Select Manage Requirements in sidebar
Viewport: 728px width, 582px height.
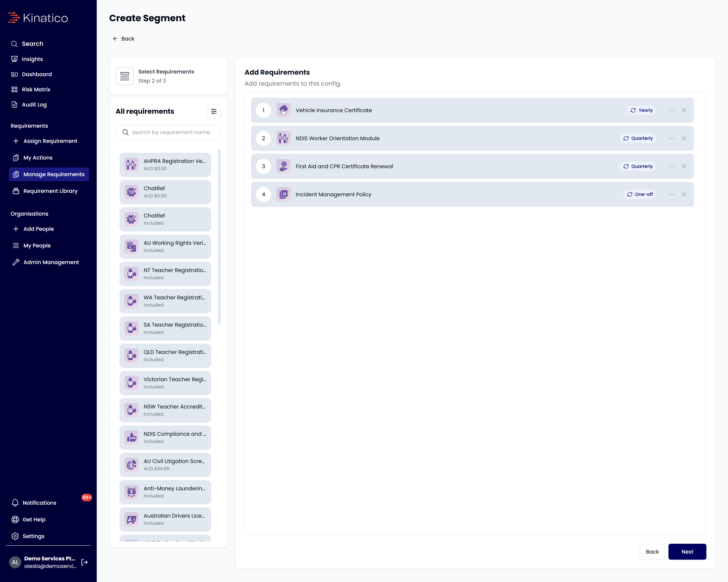pyautogui.click(x=49, y=174)
